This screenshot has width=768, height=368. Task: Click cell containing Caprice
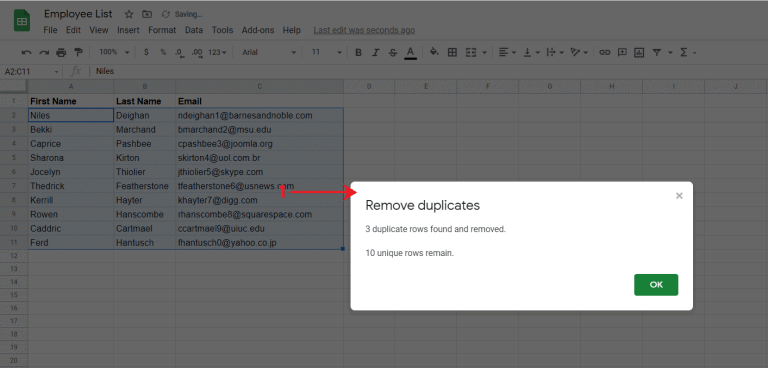[71, 144]
